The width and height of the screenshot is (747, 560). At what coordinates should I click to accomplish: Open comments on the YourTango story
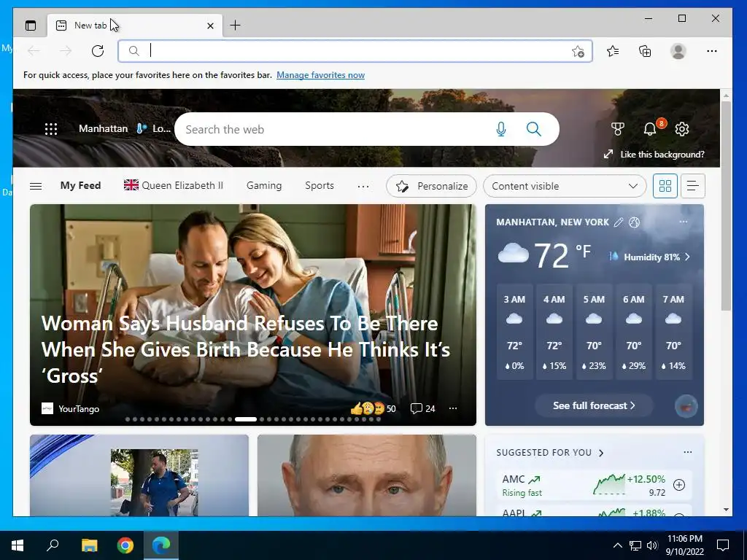422,408
